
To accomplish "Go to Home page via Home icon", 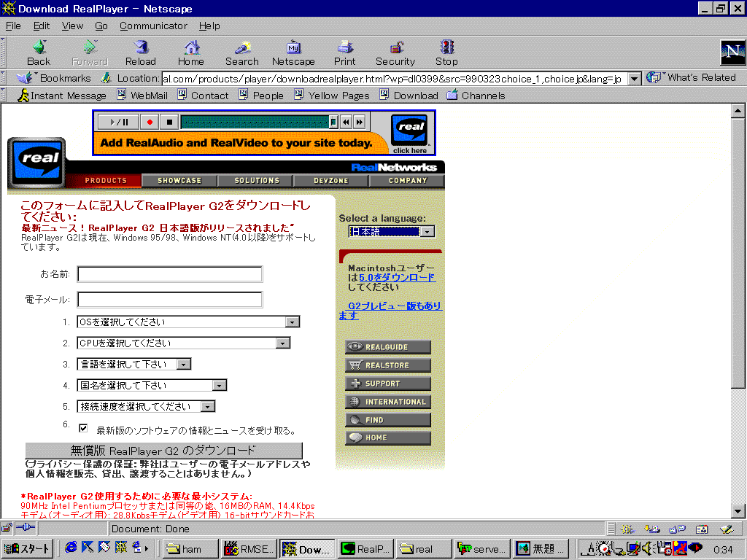I will point(191,52).
